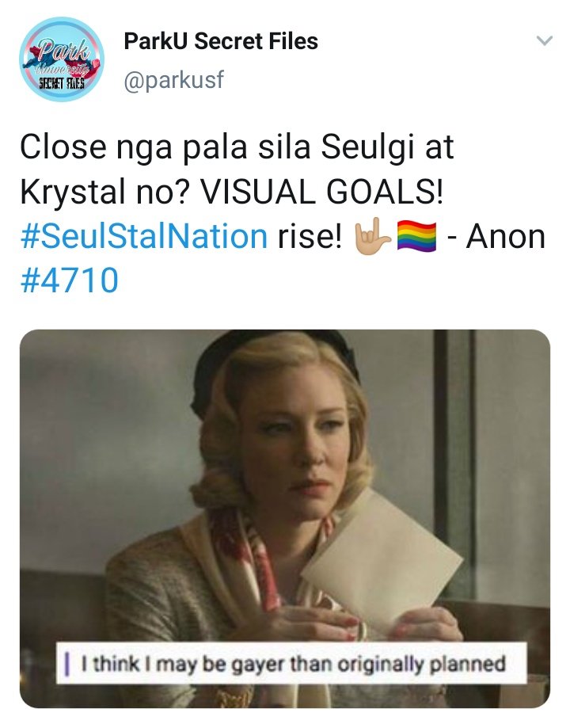Visit the @parkusf handle

[173, 80]
